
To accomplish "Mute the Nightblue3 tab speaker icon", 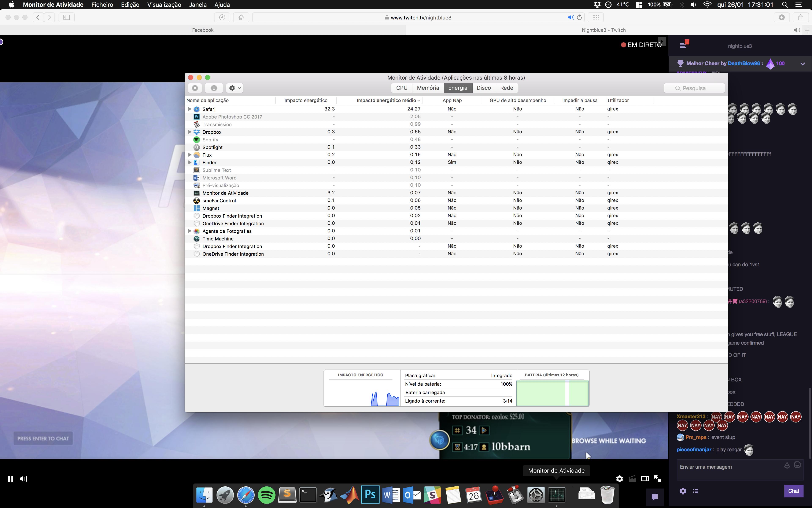I will click(x=796, y=30).
